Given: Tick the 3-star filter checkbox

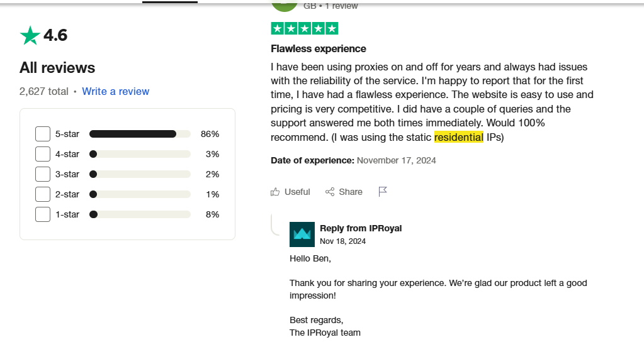Looking at the screenshot, I should coord(43,174).
